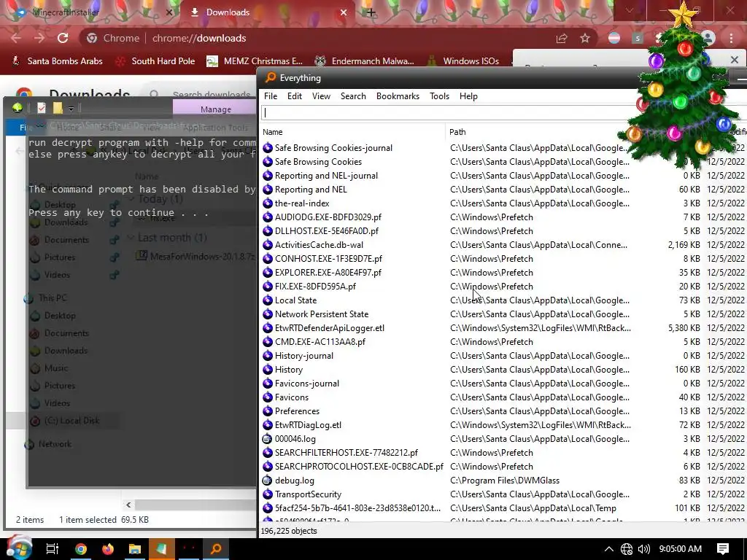Switch to the MinecraftInstaller Chrome tab
747x560 pixels.
coord(90,13)
